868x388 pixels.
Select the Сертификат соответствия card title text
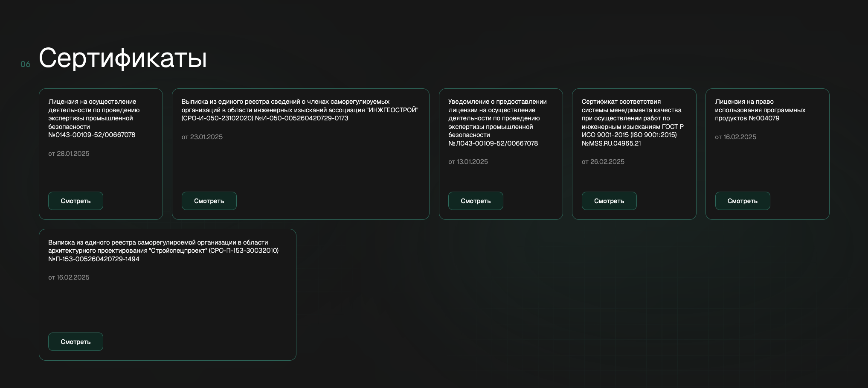coord(633,123)
